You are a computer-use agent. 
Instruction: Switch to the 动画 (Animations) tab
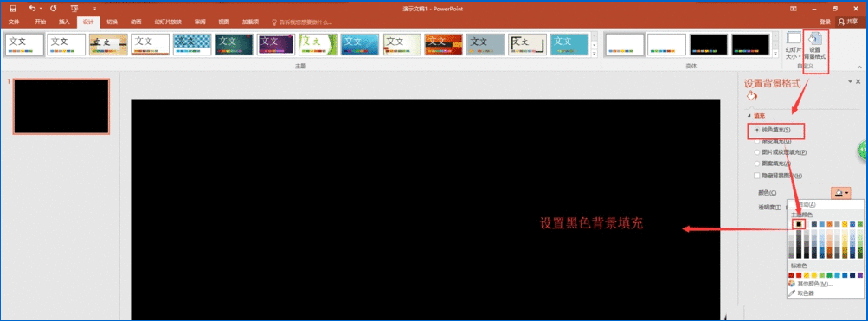136,22
